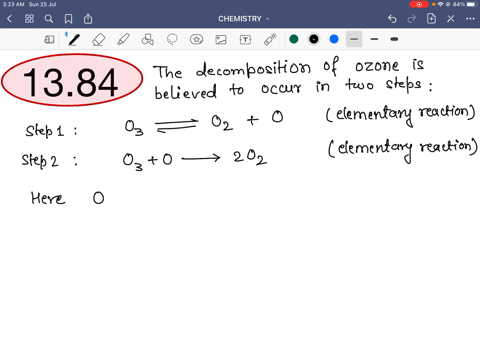
Task: Select the Image insert tool
Action: pos(221,40)
